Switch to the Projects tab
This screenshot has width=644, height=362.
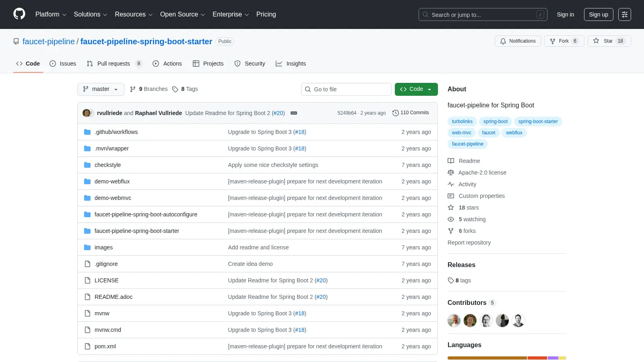click(208, 64)
